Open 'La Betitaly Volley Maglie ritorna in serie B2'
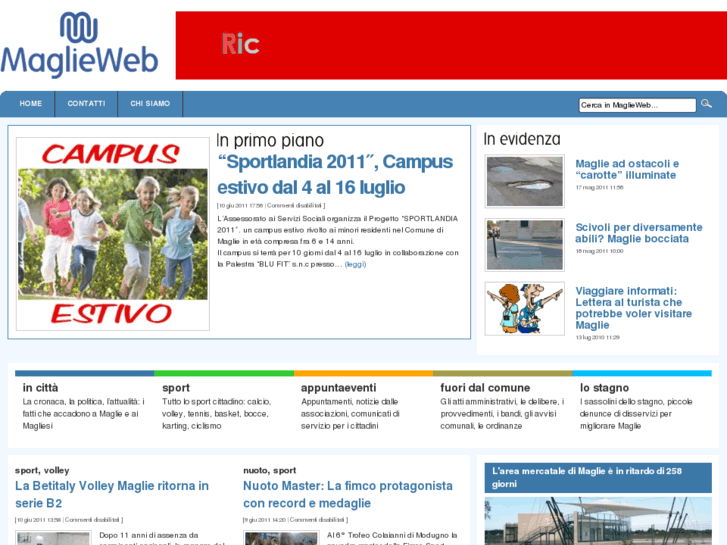This screenshot has width=727, height=545. (x=112, y=494)
